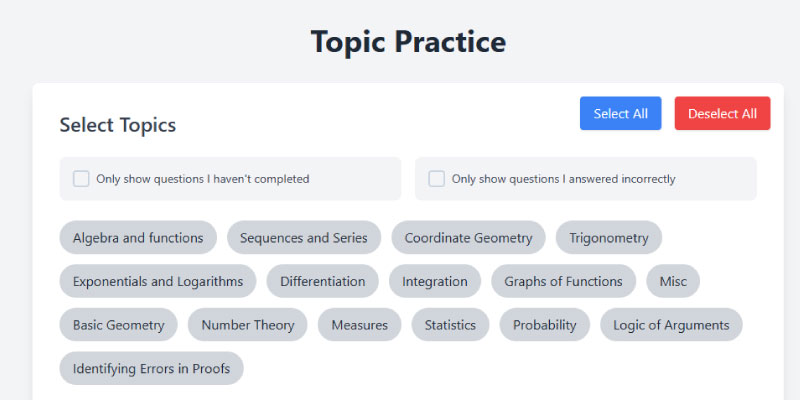
Task: Click the Select All button
Action: (620, 113)
